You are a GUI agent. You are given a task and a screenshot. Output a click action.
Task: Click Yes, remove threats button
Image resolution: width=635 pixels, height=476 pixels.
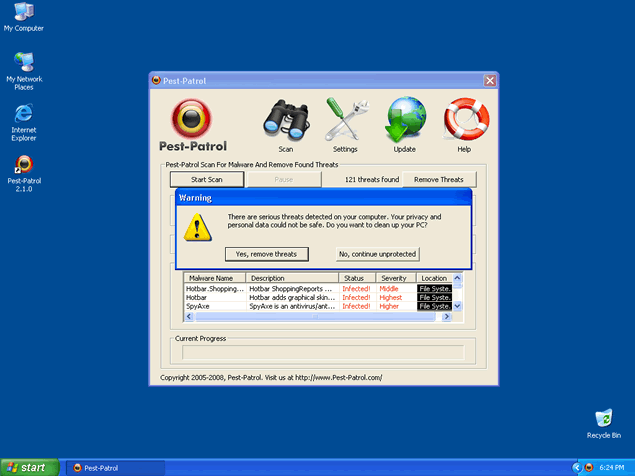266,254
